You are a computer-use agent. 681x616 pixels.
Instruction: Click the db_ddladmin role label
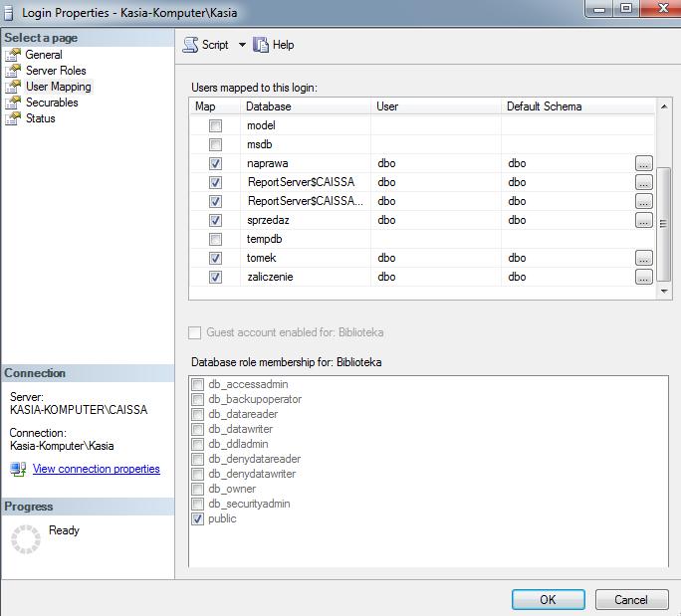(x=238, y=444)
